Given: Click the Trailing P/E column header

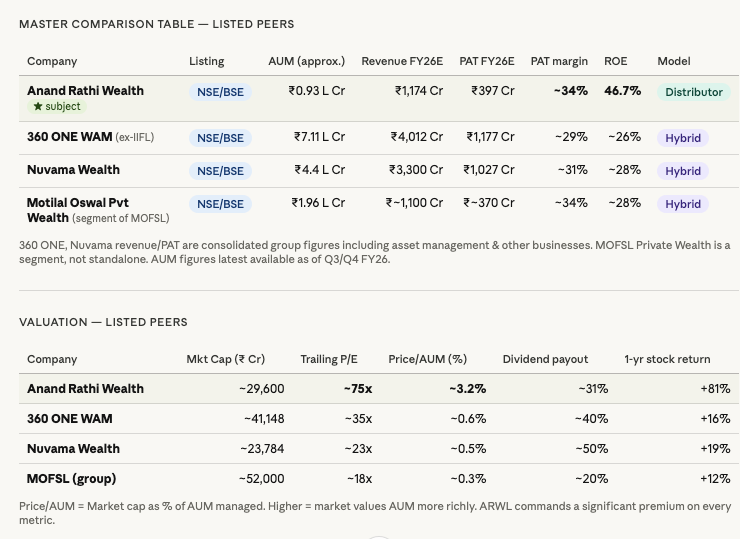Looking at the screenshot, I should (x=328, y=359).
